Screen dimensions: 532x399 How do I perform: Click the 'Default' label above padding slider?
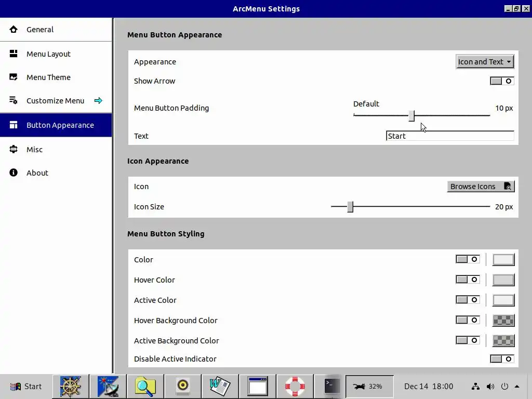pos(366,104)
